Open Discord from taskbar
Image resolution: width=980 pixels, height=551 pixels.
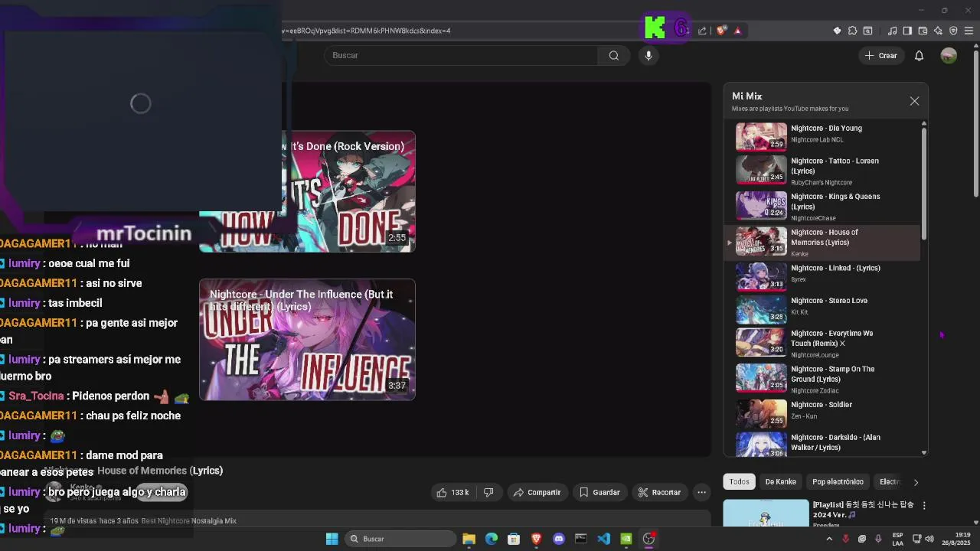pyautogui.click(x=559, y=539)
